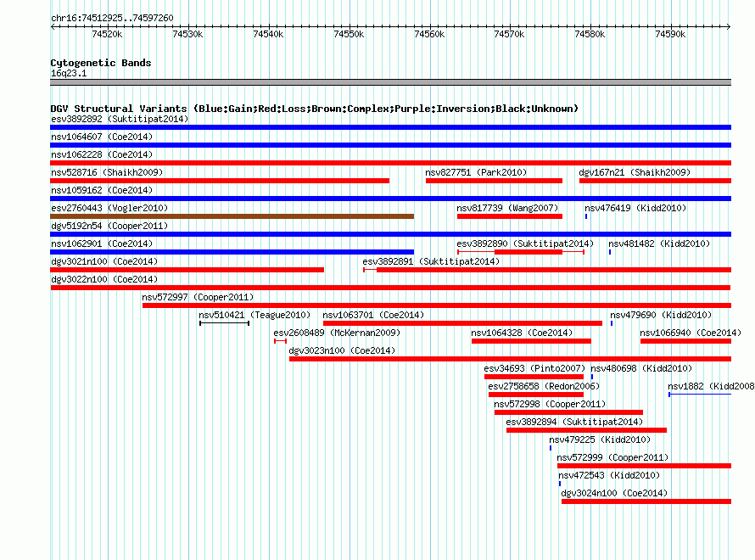
Task: Open esv3892890 (Suktitipat2014) label
Action: pos(525,244)
